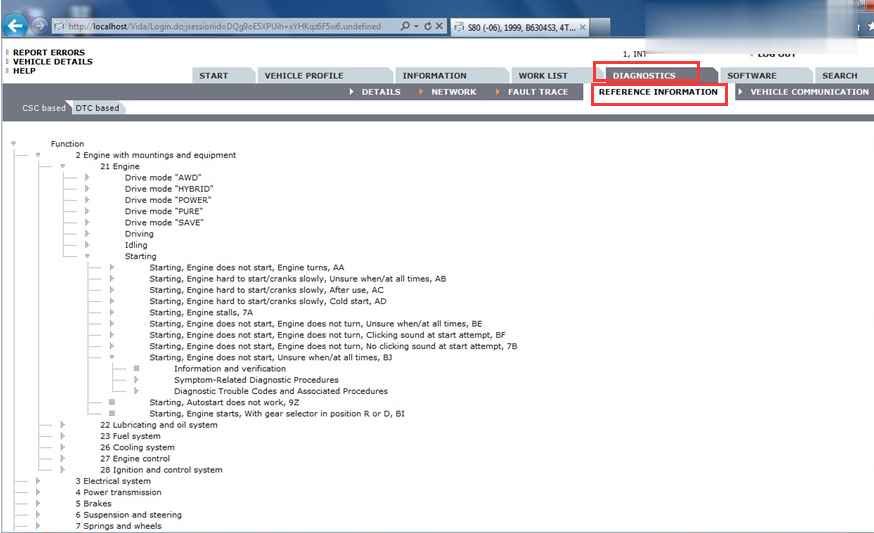Expand Diagnostic Trouble Codes and Associated Procedures
The width and height of the screenshot is (874, 533).
point(136,391)
